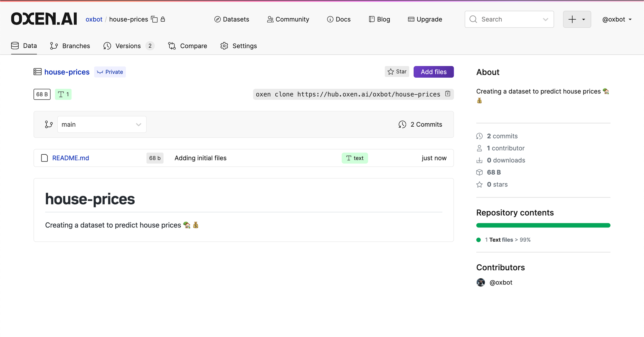Click the star icon beside 0 stars

(x=479, y=184)
